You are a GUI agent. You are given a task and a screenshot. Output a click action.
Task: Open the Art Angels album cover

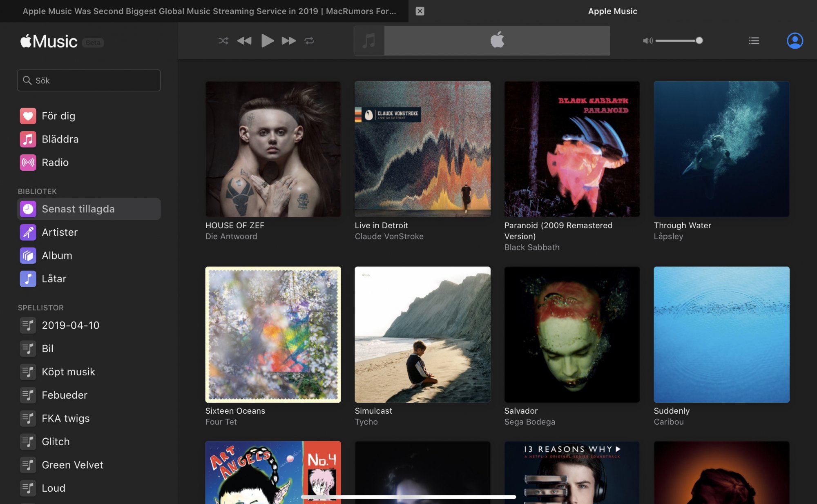pos(273,473)
